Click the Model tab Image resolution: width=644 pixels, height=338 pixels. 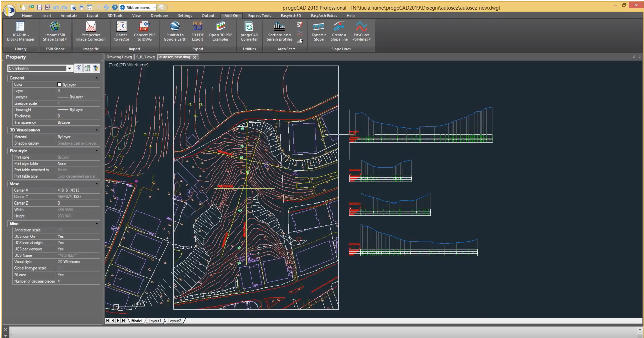point(136,321)
